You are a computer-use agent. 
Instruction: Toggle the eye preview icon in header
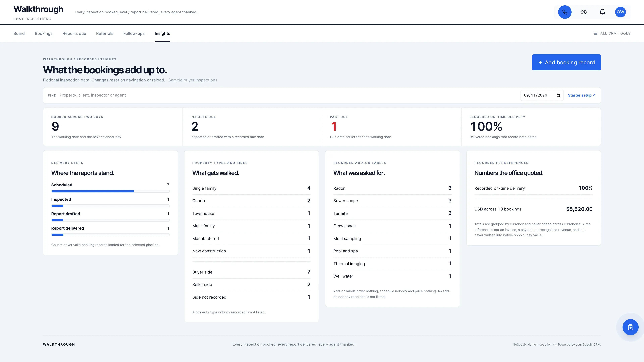pos(583,12)
